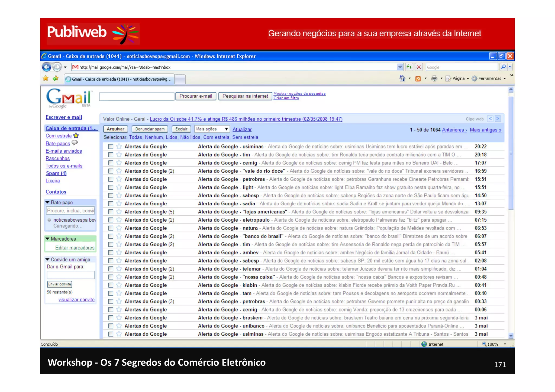Click the Arquivar button

115,129
